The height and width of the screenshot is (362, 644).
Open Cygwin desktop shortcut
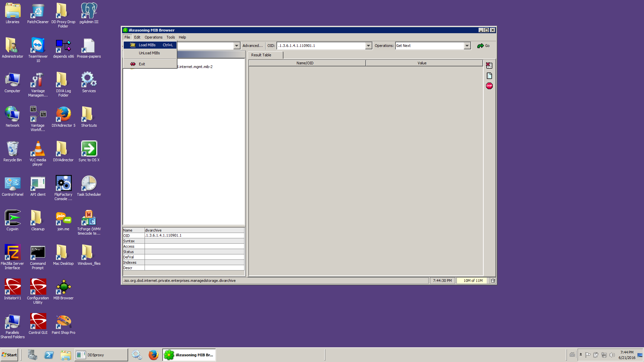point(12,221)
